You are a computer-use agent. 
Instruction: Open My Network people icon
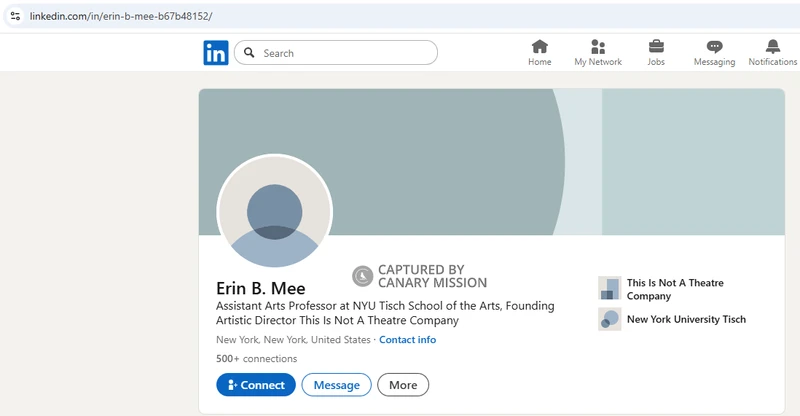(598, 46)
